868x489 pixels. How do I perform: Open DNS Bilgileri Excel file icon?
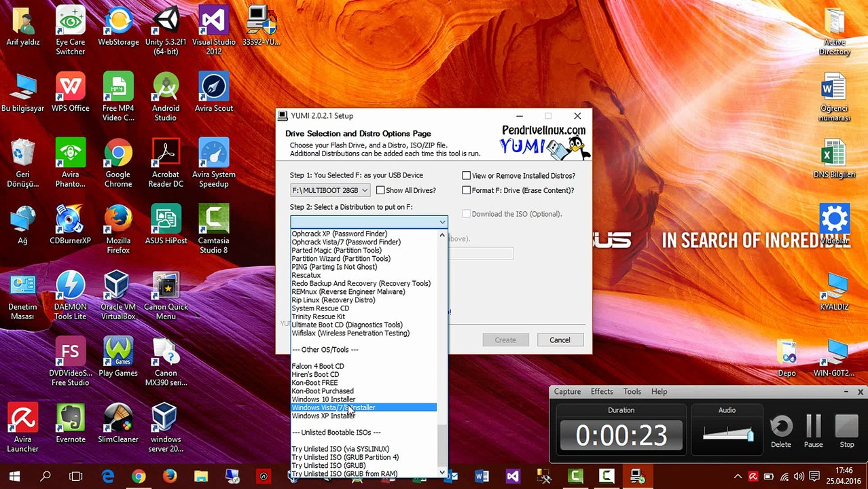pos(834,158)
